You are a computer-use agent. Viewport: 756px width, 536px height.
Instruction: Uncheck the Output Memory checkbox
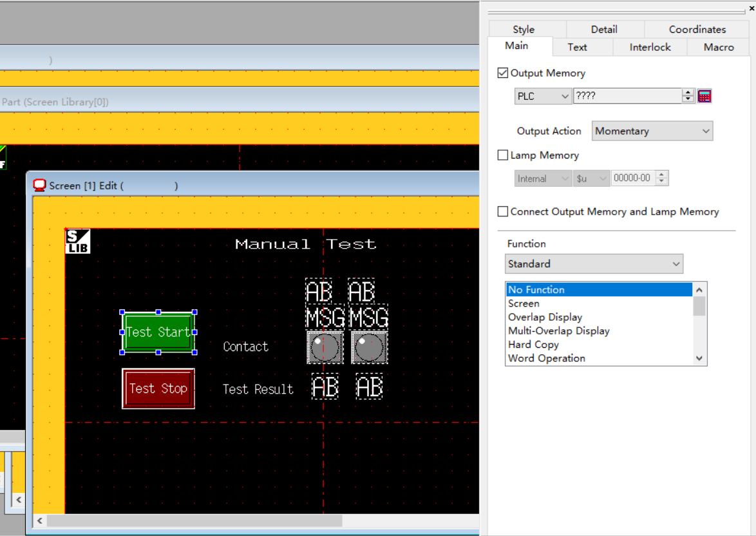[x=503, y=73]
